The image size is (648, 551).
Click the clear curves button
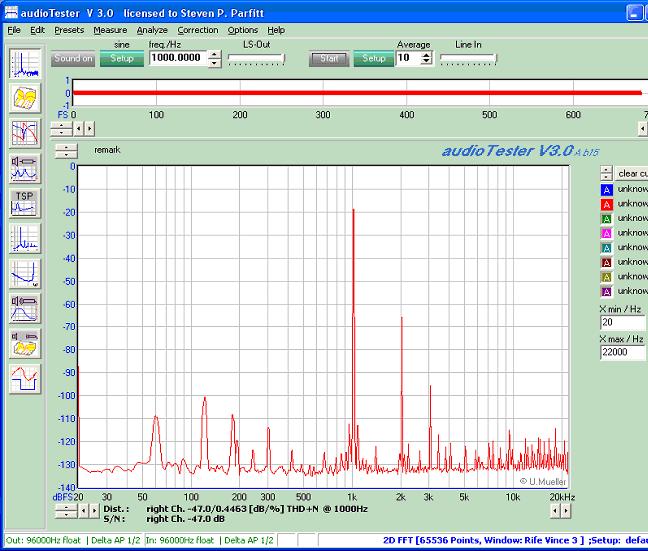[631, 174]
